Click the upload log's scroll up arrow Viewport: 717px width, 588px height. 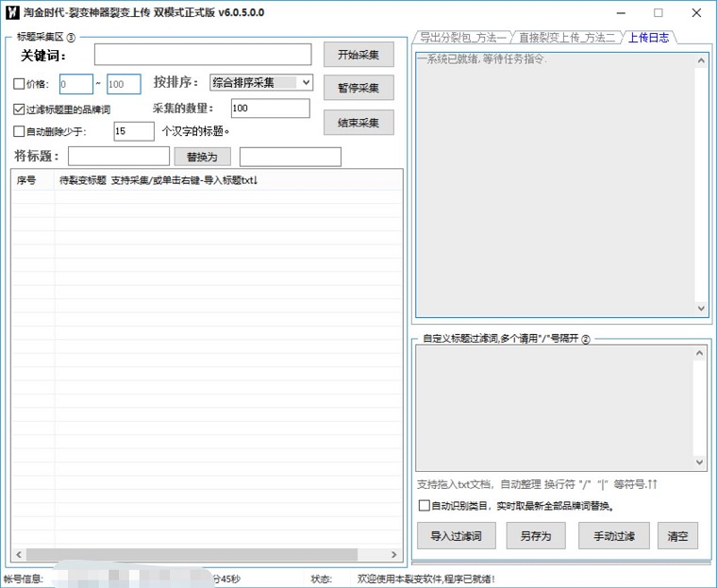[x=702, y=60]
